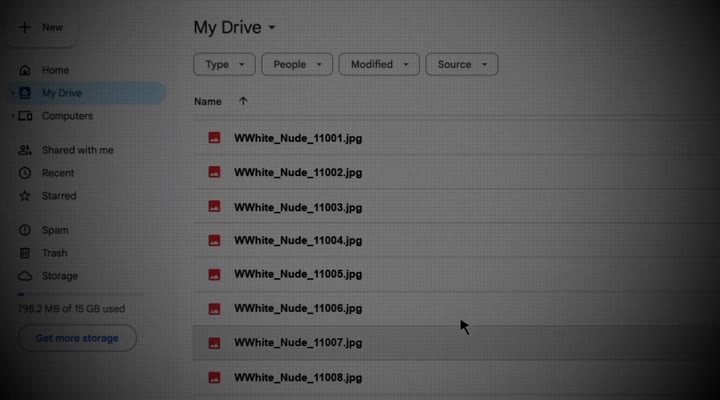720x400 pixels.
Task: Click the Name column header
Action: 208,101
